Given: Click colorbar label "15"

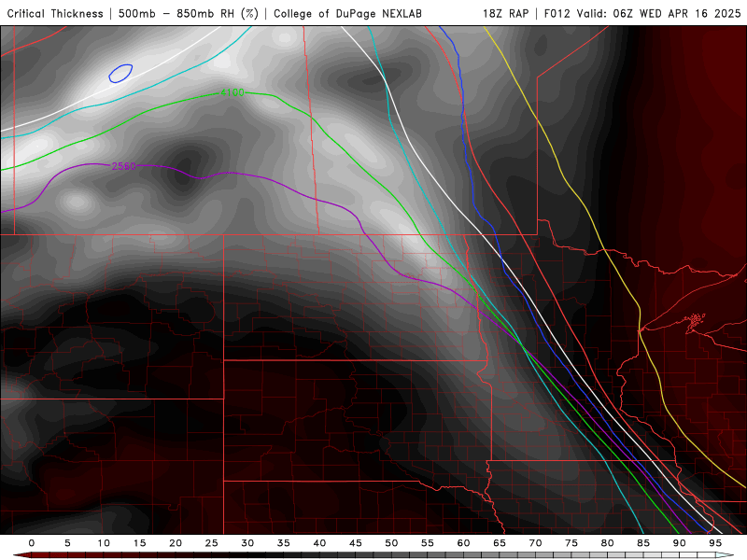Looking at the screenshot, I should coord(139,543).
